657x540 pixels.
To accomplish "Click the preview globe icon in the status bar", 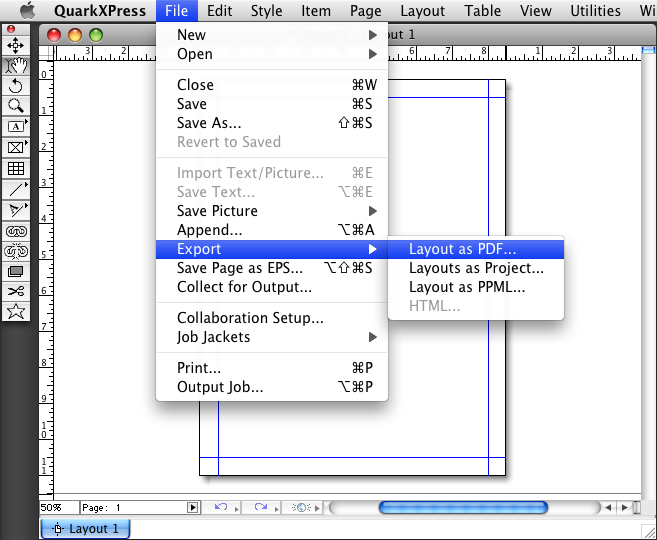I will tap(301, 507).
